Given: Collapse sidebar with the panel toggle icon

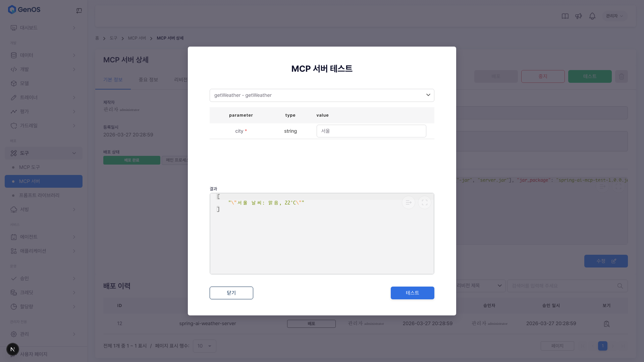Looking at the screenshot, I should pyautogui.click(x=79, y=11).
